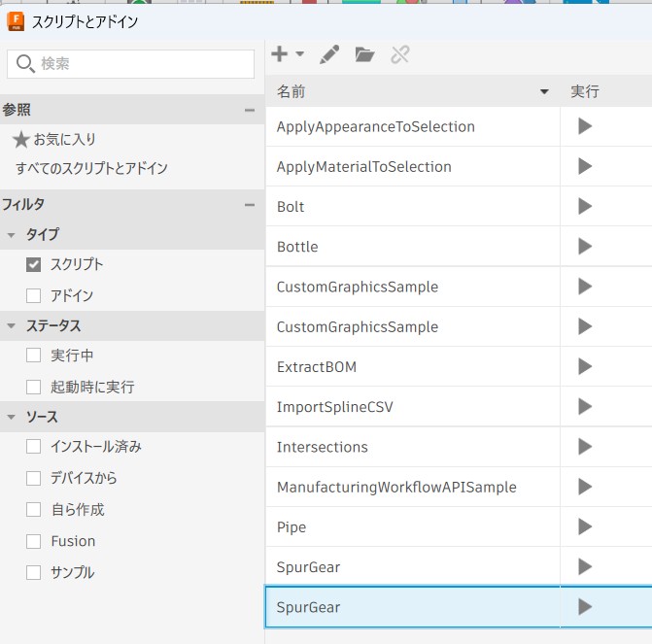The height and width of the screenshot is (644, 652).
Task: Click the 実行 column header
Action: point(585,91)
